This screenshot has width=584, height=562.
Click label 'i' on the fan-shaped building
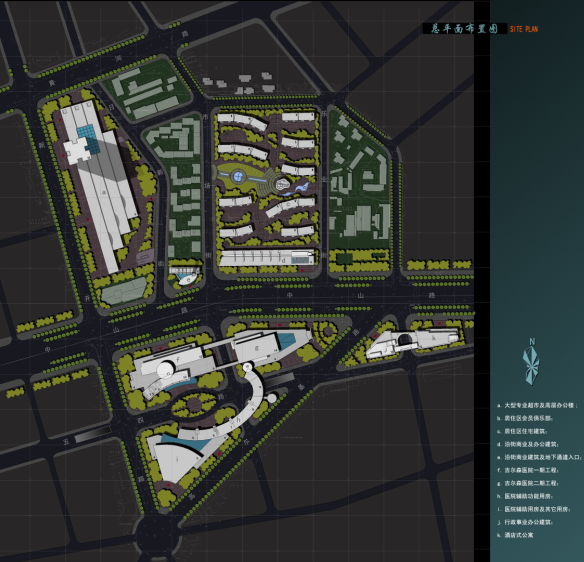coord(177,459)
